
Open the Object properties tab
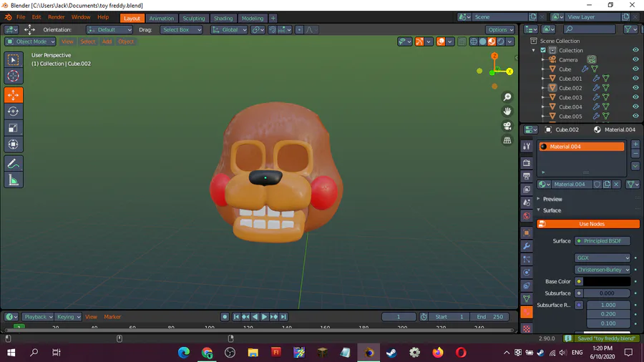click(x=527, y=233)
